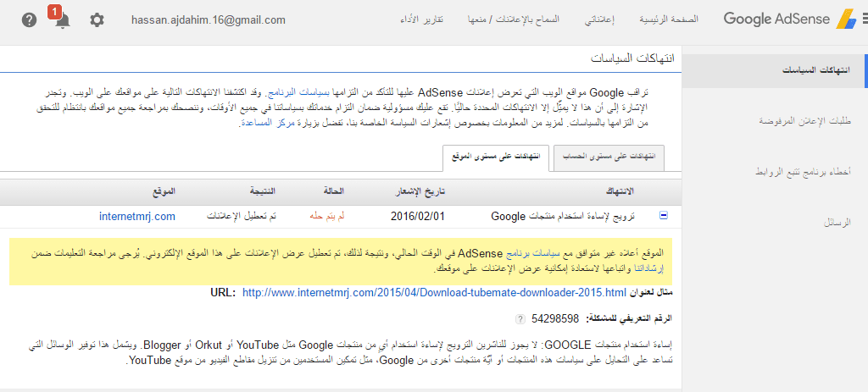This screenshot has height=392, width=868.
Task: Click the الانتهاك column header
Action: coord(620,191)
